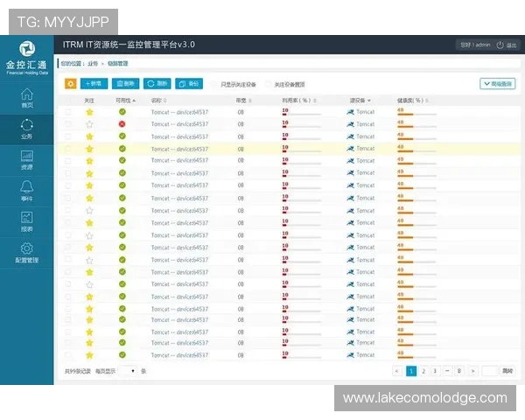Screen dimensions: 525x420
Task: Click the 刷新 refresh button
Action: (x=157, y=84)
